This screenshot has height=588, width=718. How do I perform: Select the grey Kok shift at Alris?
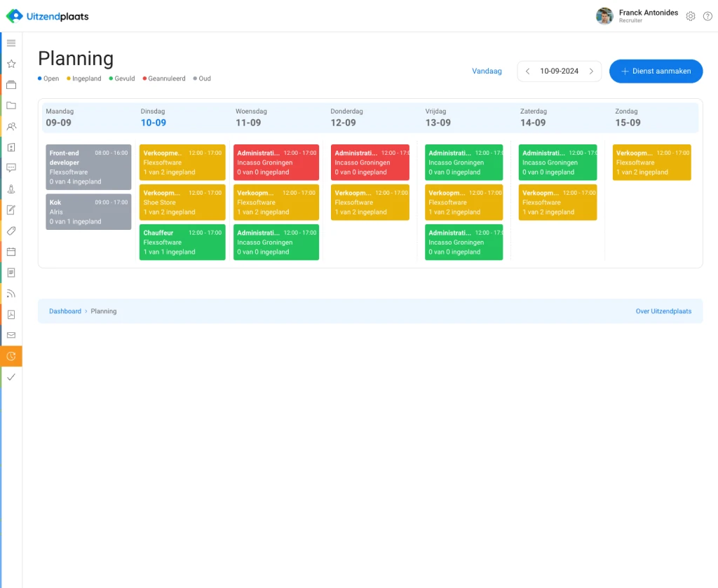[88, 212]
